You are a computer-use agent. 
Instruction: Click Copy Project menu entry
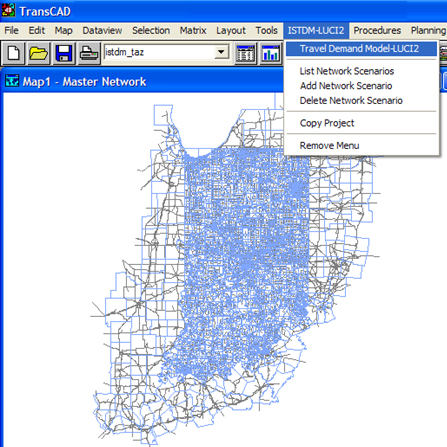(327, 123)
